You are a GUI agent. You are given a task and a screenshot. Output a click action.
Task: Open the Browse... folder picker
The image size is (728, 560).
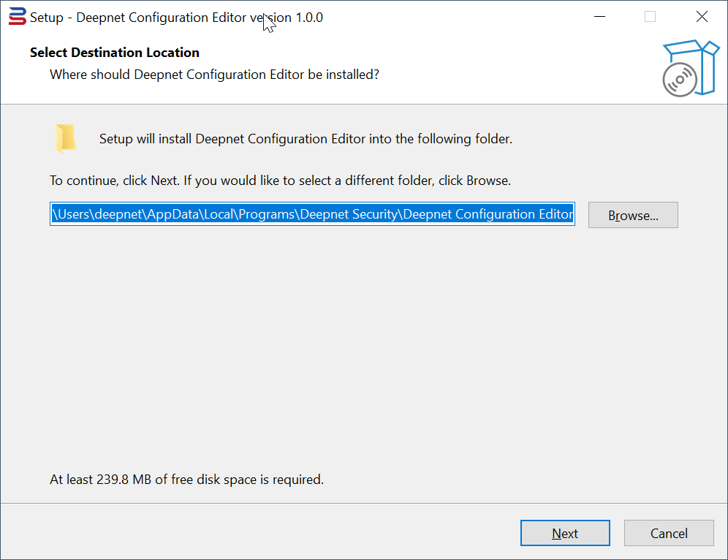633,215
